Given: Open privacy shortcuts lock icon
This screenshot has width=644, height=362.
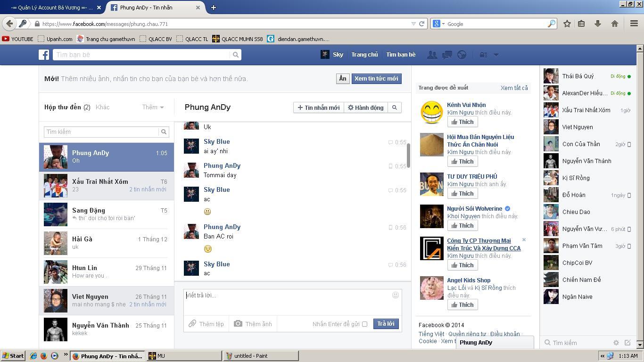Looking at the screenshot, I should [483, 55].
